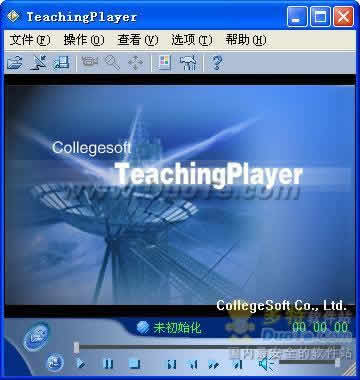Open the 选项(T) menu

coord(192,40)
